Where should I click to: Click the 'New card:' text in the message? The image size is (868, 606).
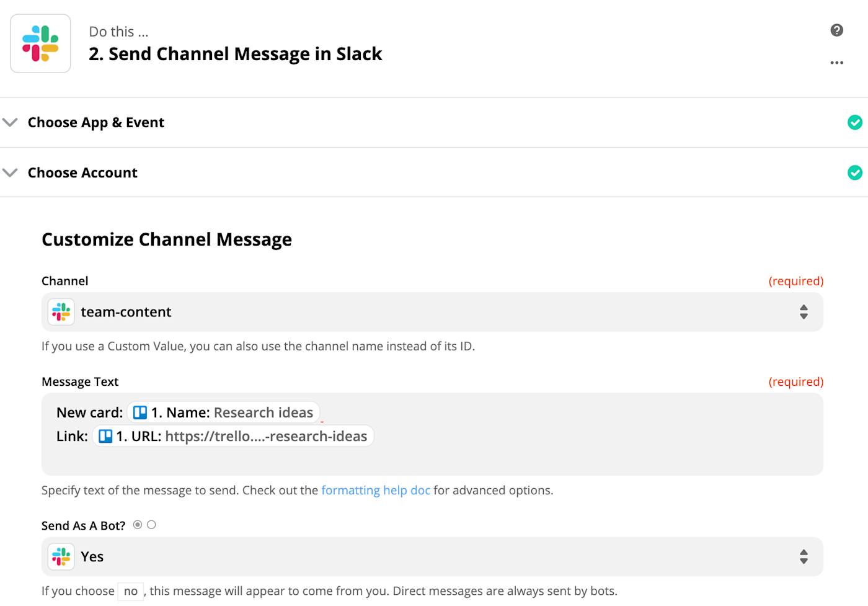90,412
